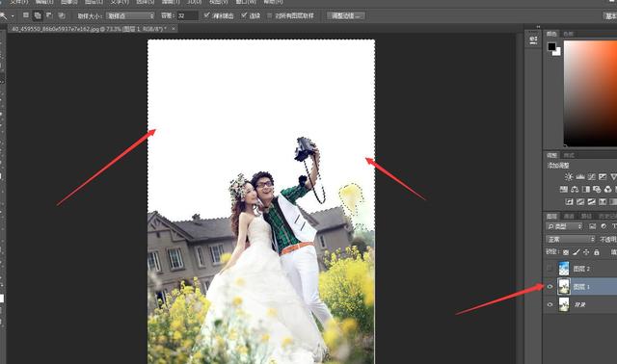Image resolution: width=617 pixels, height=364 pixels.
Task: Select the Add to Selection mode icon
Action: pyautogui.click(x=38, y=15)
